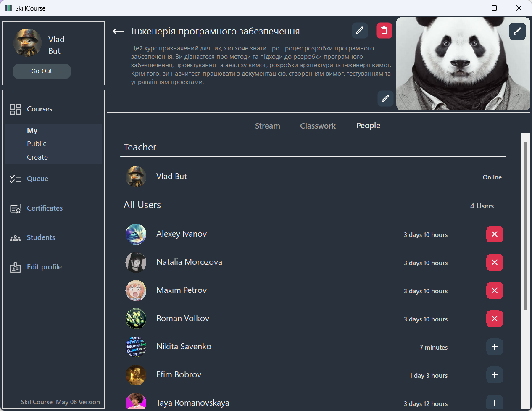The height and width of the screenshot is (411, 532).
Task: Open Create course in sidebar
Action: 37,157
